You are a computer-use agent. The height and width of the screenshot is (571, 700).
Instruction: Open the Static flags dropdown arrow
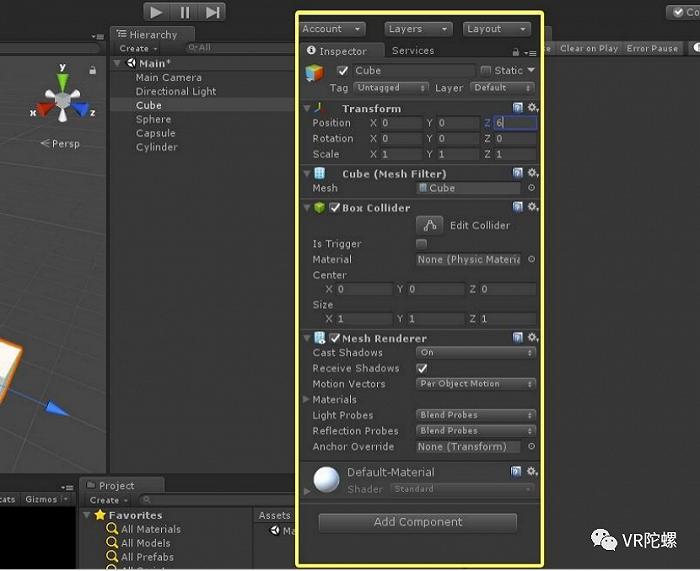531,70
